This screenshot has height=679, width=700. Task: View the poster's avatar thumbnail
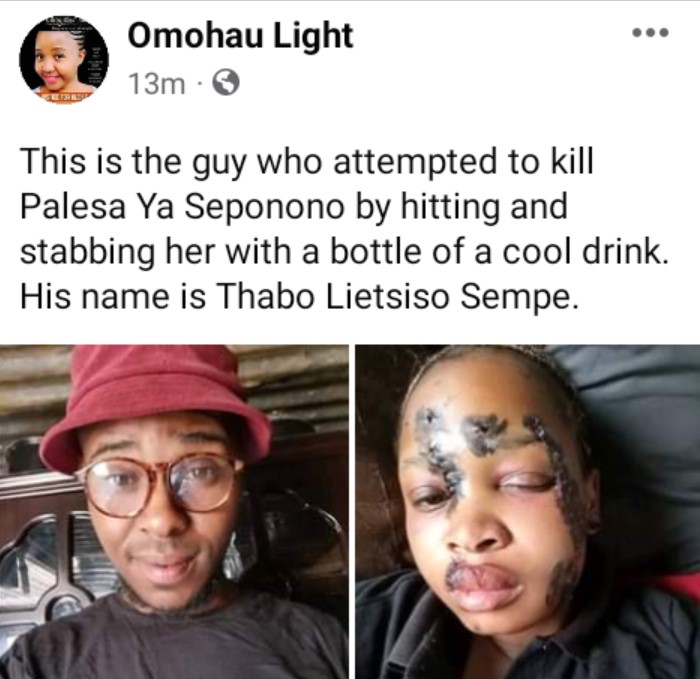coord(64,58)
